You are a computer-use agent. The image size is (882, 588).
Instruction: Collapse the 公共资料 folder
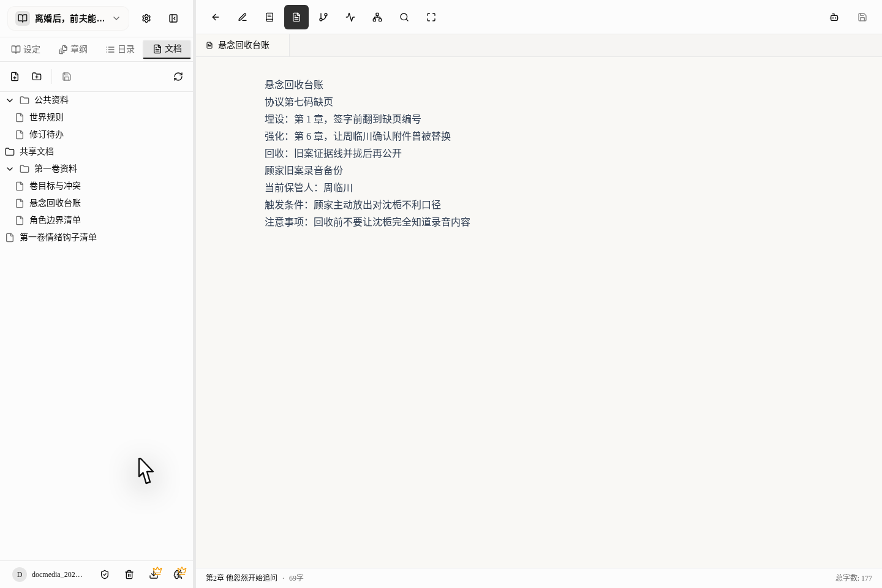pos(10,100)
